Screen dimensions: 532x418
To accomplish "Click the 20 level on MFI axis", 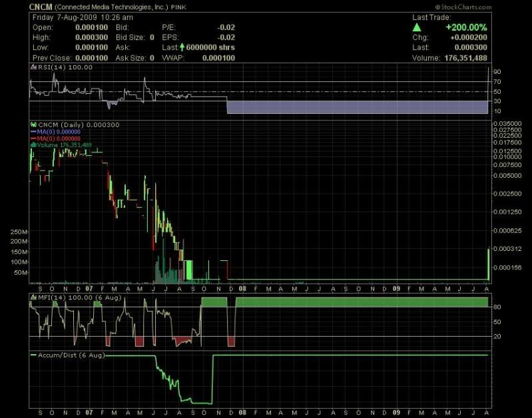I will (497, 337).
